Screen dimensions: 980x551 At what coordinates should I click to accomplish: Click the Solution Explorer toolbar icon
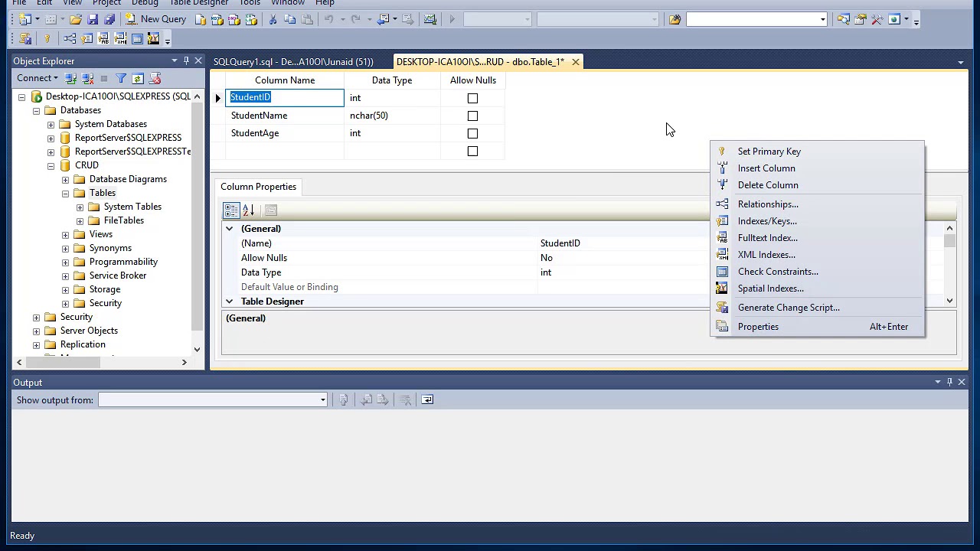click(x=843, y=19)
